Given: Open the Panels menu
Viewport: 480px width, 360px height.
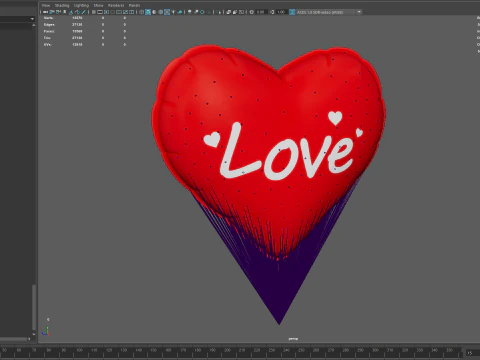Looking at the screenshot, I should pos(134,5).
